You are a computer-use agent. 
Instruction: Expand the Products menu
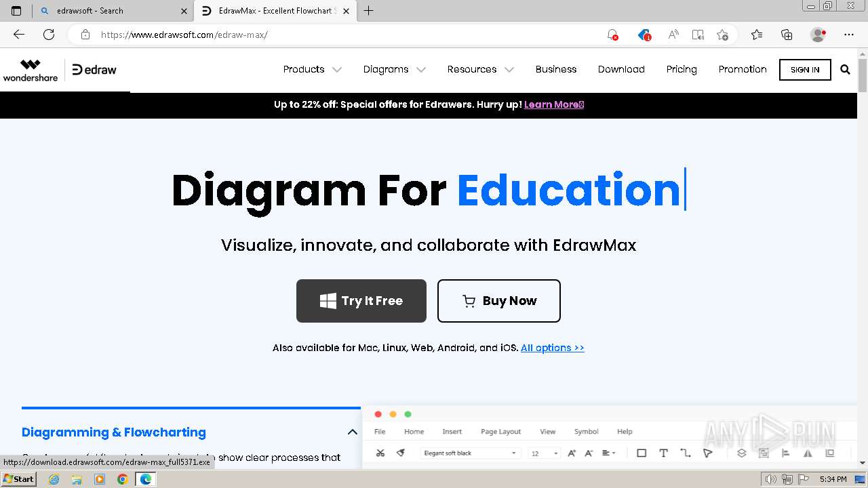tap(312, 69)
